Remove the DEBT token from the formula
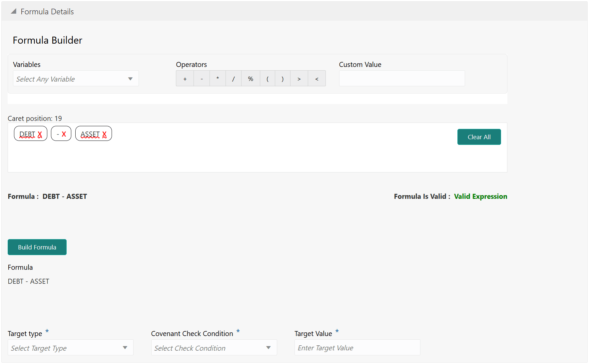 40,134
